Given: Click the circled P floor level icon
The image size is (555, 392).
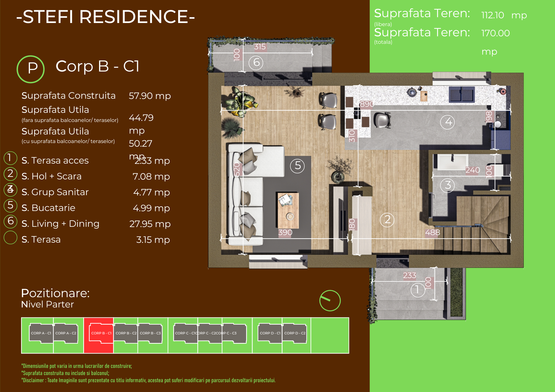Looking at the screenshot, I should click(x=31, y=69).
